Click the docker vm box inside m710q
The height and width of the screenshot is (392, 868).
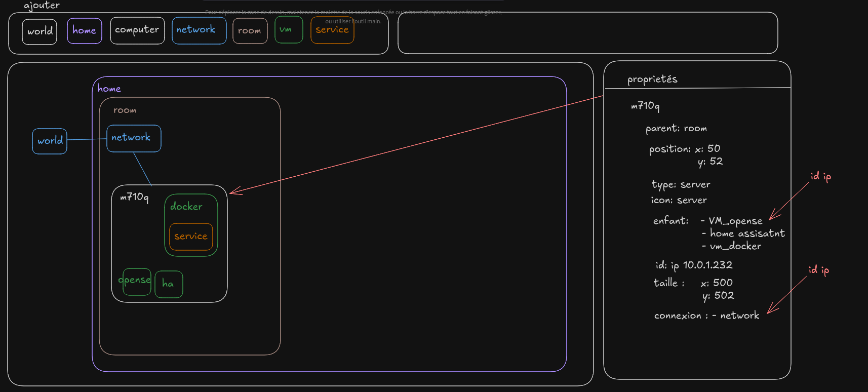[x=186, y=207]
